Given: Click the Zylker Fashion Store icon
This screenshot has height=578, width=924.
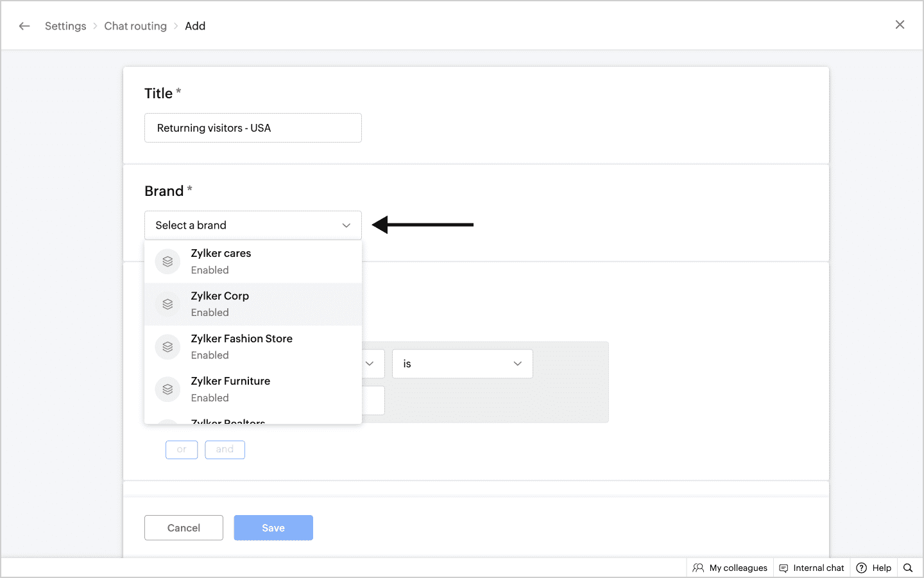Looking at the screenshot, I should point(167,347).
